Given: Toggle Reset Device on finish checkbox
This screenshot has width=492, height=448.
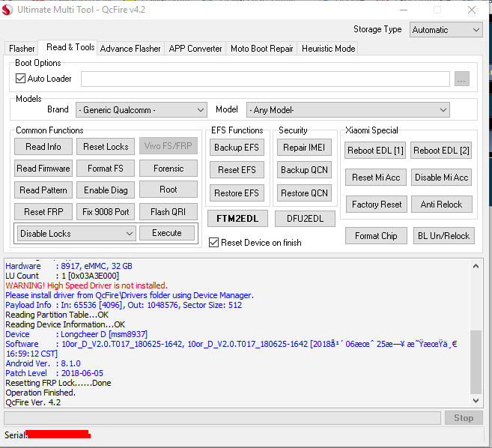Looking at the screenshot, I should point(213,243).
